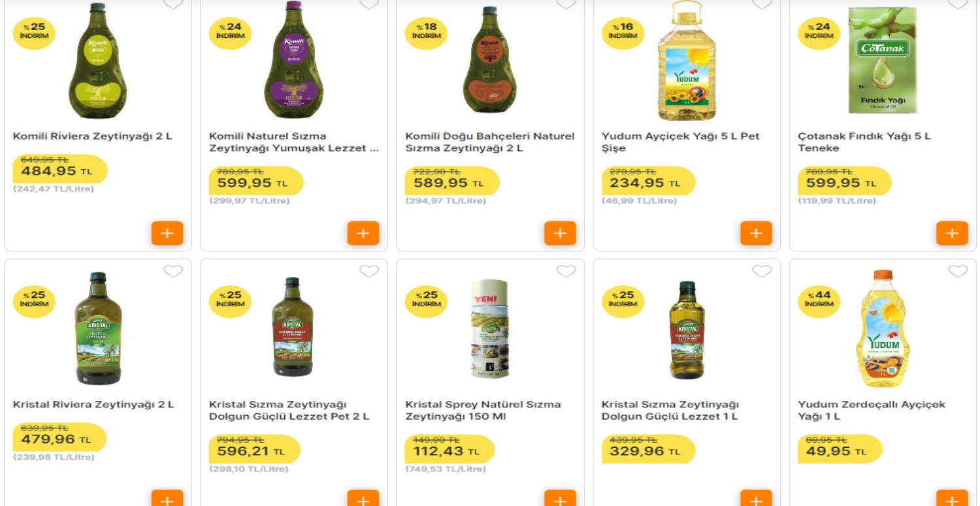
Task: Toggle favorite heart on Kristal Sızma 1 L
Action: (x=762, y=271)
